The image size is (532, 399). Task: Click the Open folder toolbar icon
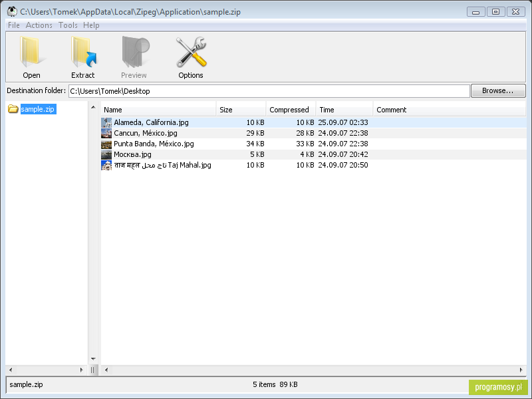click(31, 53)
